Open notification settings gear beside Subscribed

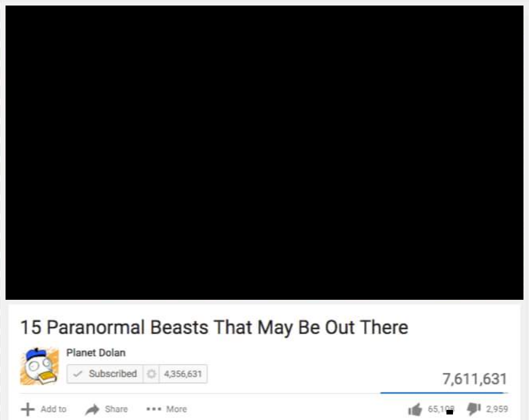coord(152,374)
